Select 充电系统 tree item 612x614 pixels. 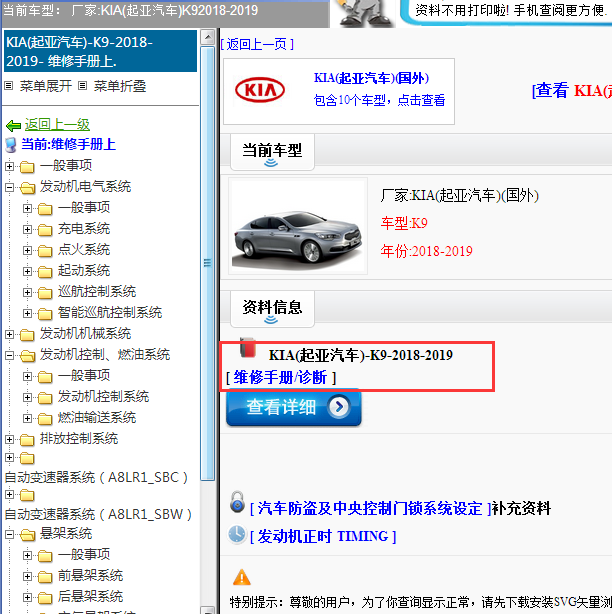tap(84, 229)
